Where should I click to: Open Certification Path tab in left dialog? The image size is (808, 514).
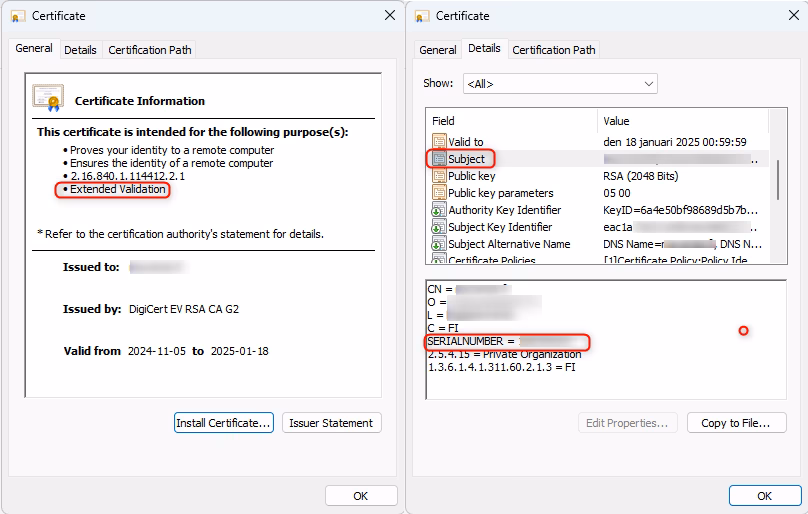tap(149, 49)
